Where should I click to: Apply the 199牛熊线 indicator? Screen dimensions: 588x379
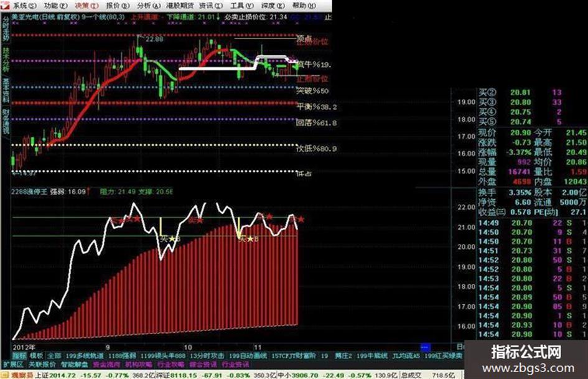(372, 355)
